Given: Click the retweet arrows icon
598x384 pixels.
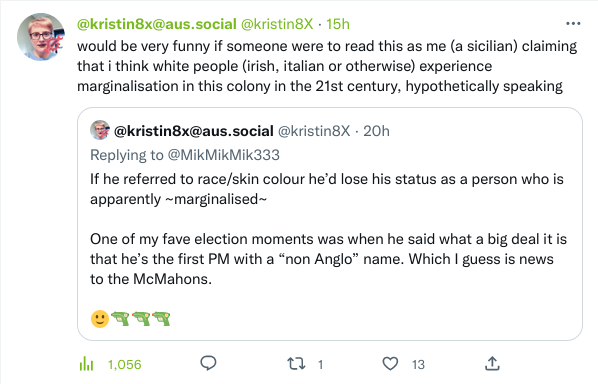Looking at the screenshot, I should (296, 364).
